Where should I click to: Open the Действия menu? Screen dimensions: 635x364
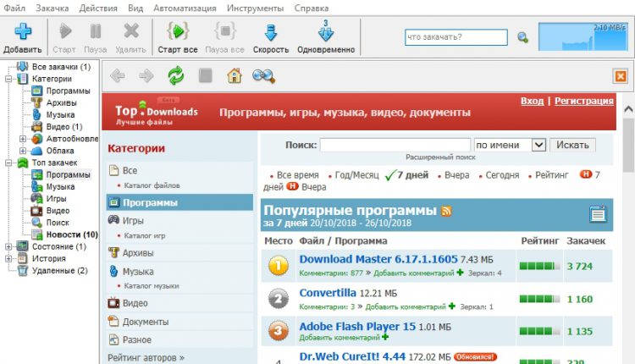pos(98,8)
